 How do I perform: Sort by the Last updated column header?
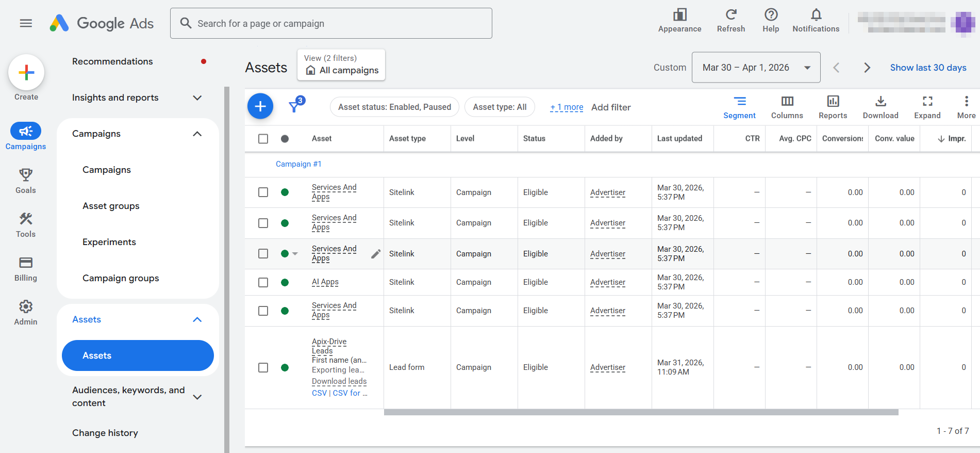(x=679, y=139)
